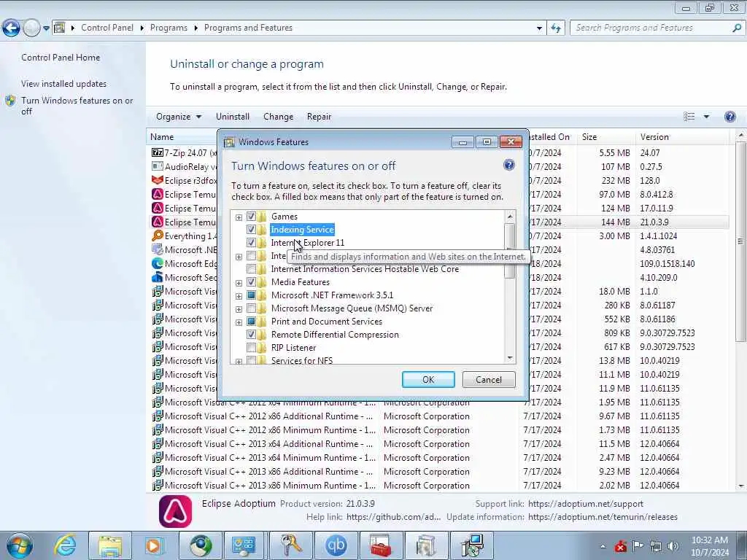Click the Programs and Features help icon
747x560 pixels.
pos(729,117)
